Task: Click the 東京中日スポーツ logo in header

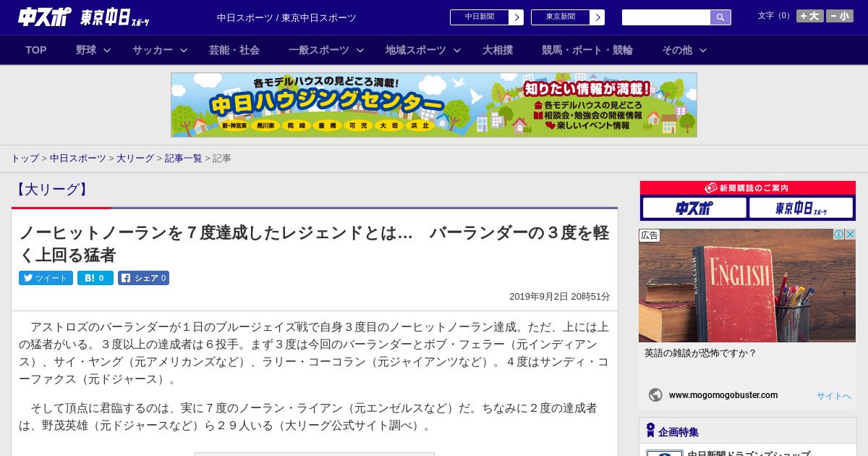Action: coord(115,17)
